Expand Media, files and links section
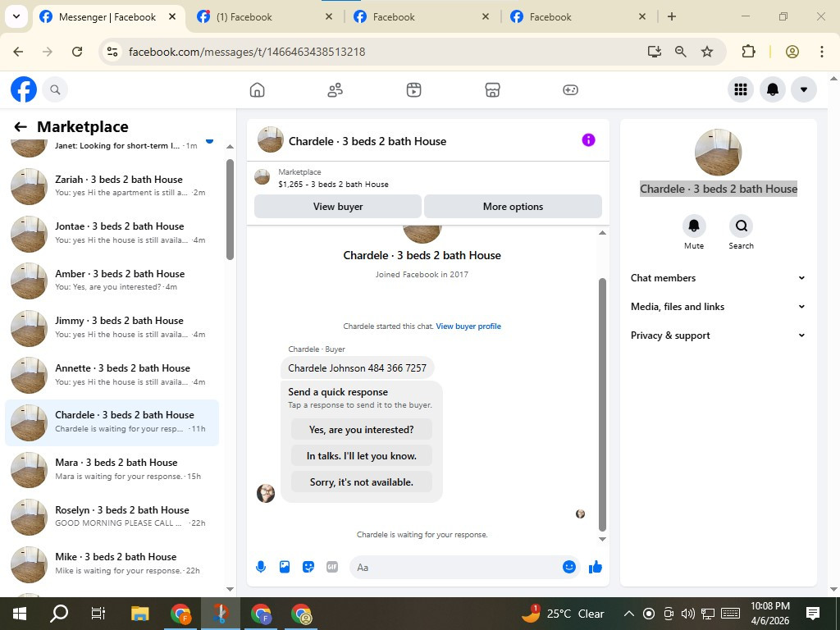The image size is (840, 630). tap(718, 307)
